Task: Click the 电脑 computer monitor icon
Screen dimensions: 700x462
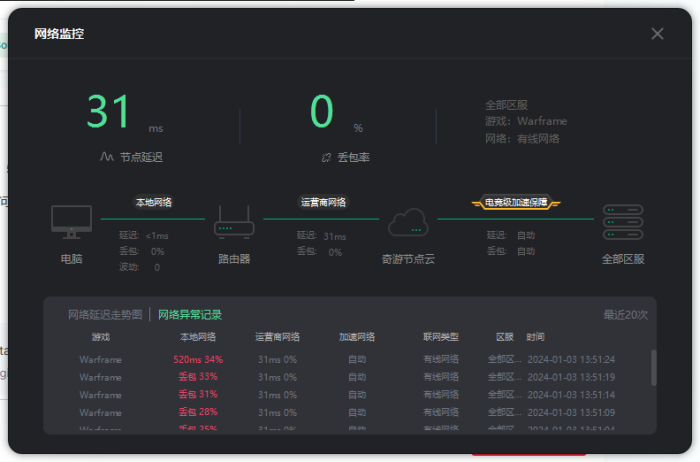Action: pyautogui.click(x=71, y=222)
